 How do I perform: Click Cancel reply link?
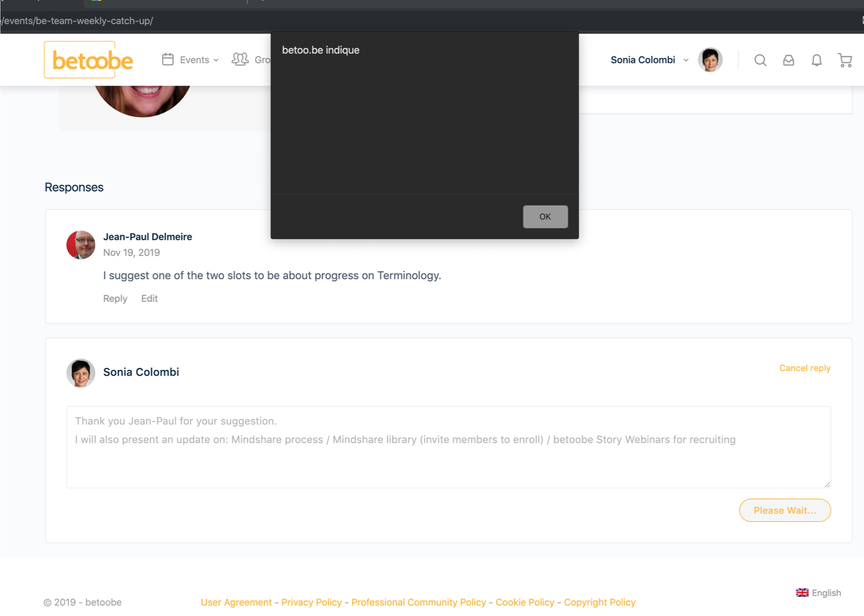804,368
